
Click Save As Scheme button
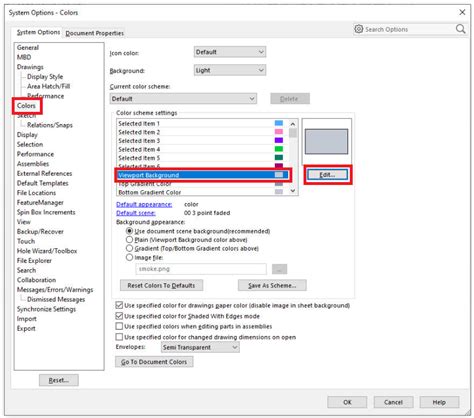[x=272, y=285]
